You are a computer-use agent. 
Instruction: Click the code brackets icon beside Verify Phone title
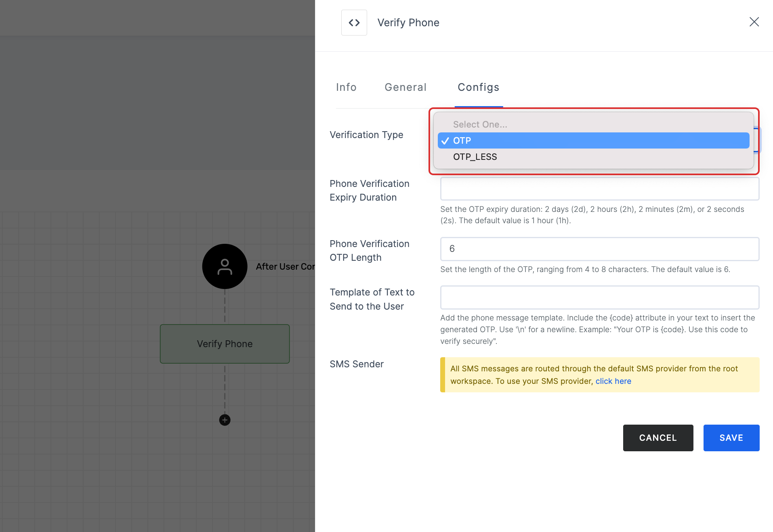point(354,23)
